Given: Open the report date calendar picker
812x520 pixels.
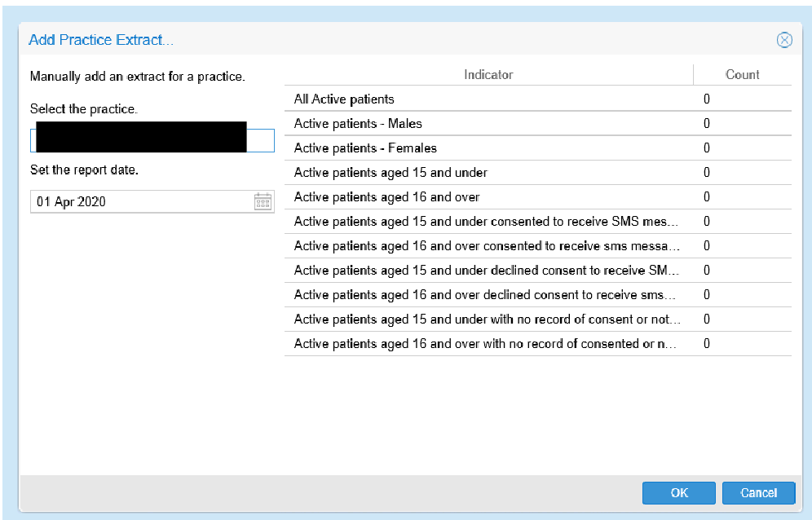Looking at the screenshot, I should pyautogui.click(x=263, y=202).
